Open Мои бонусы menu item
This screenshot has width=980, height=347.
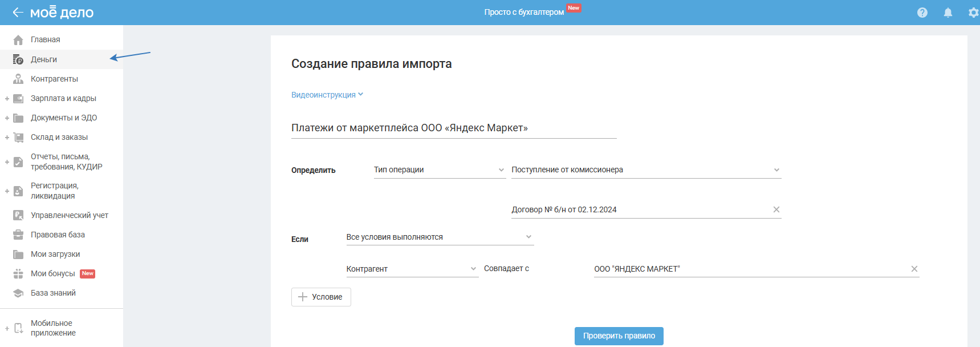coord(53,273)
